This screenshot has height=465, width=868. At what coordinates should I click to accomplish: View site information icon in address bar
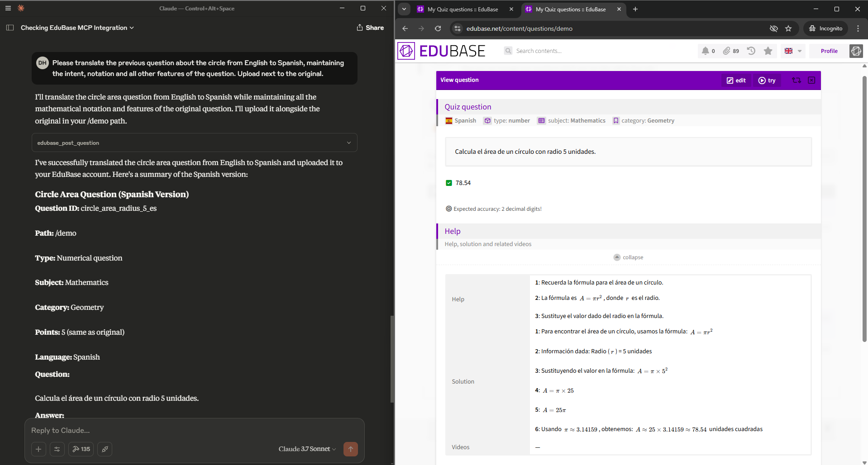(458, 28)
